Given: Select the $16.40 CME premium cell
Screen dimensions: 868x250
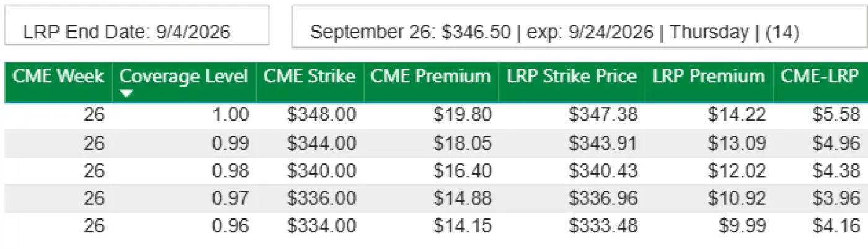Looking at the screenshot, I should point(463,171).
